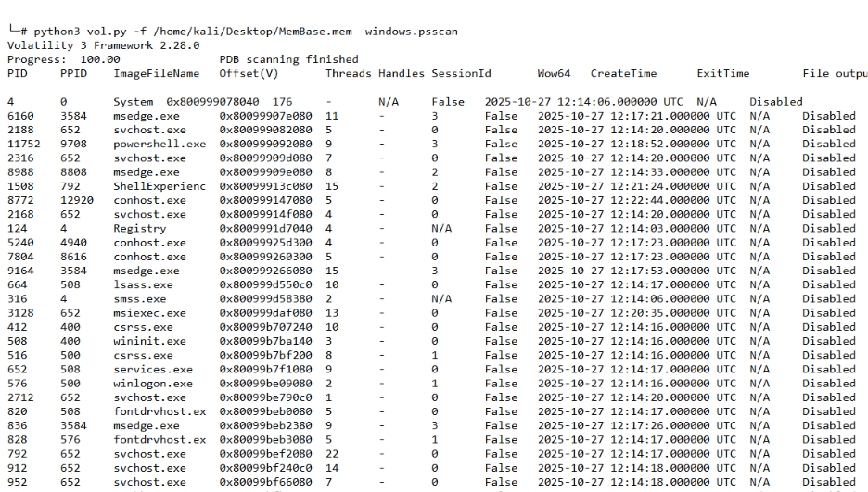Click offset 0x8009991d7040 of Registry
Viewport: 868px width, 492px height.
[x=266, y=228]
